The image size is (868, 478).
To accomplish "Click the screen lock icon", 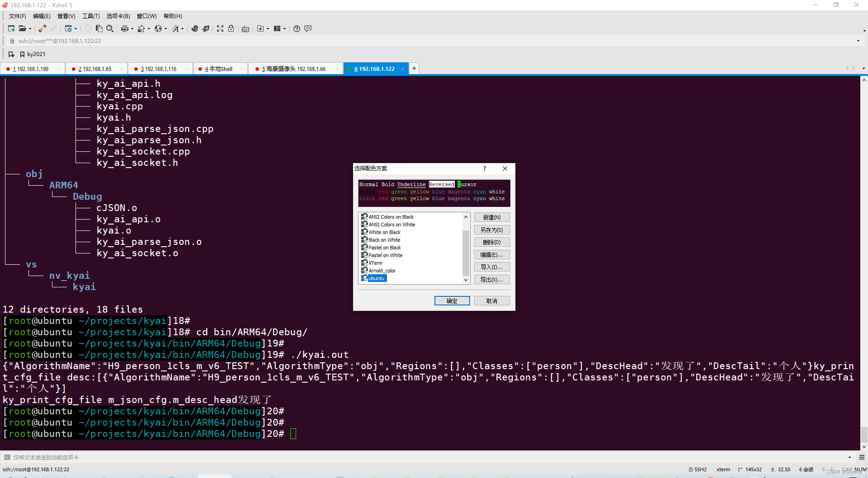I will [231, 28].
